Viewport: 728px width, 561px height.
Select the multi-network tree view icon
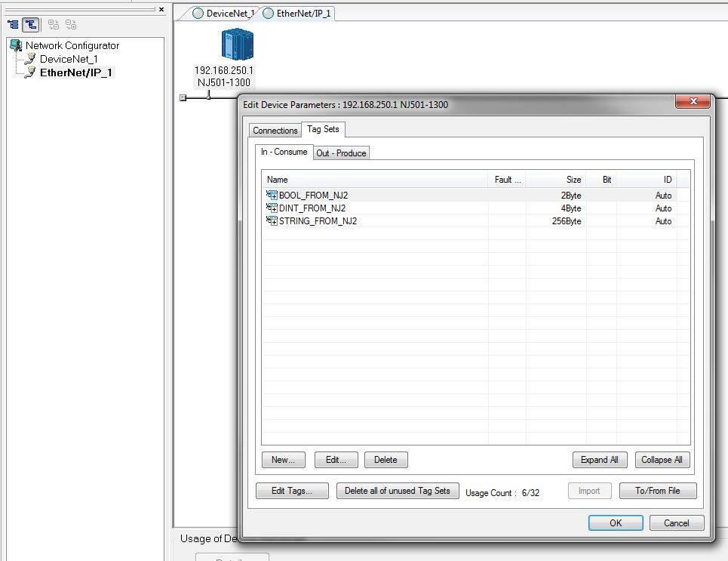(x=29, y=23)
